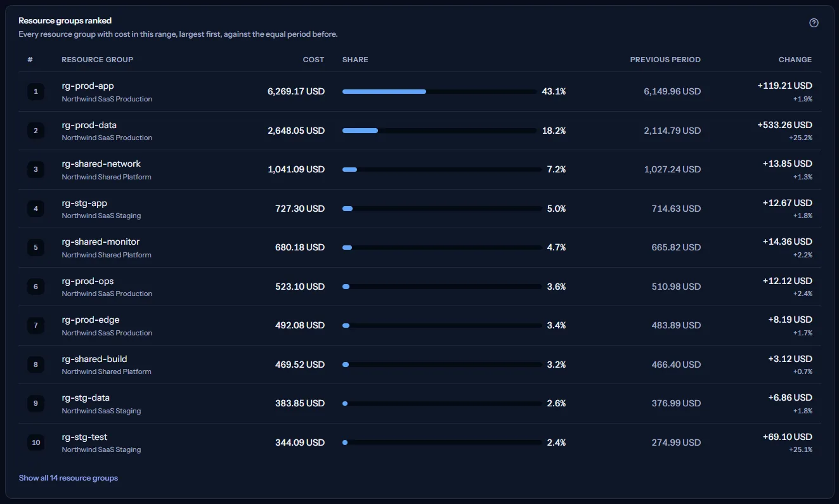Screen dimensions: 839x504
Task: Click the rank 10 badge
Action: pyautogui.click(x=36, y=443)
